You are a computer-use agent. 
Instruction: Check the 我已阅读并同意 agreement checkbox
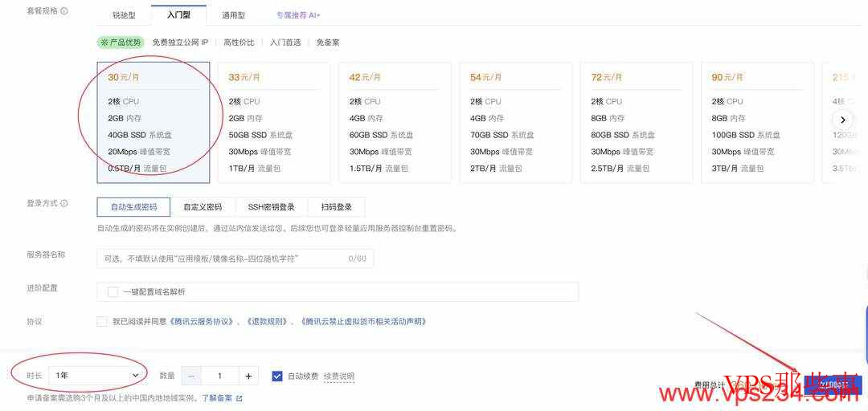coord(102,321)
